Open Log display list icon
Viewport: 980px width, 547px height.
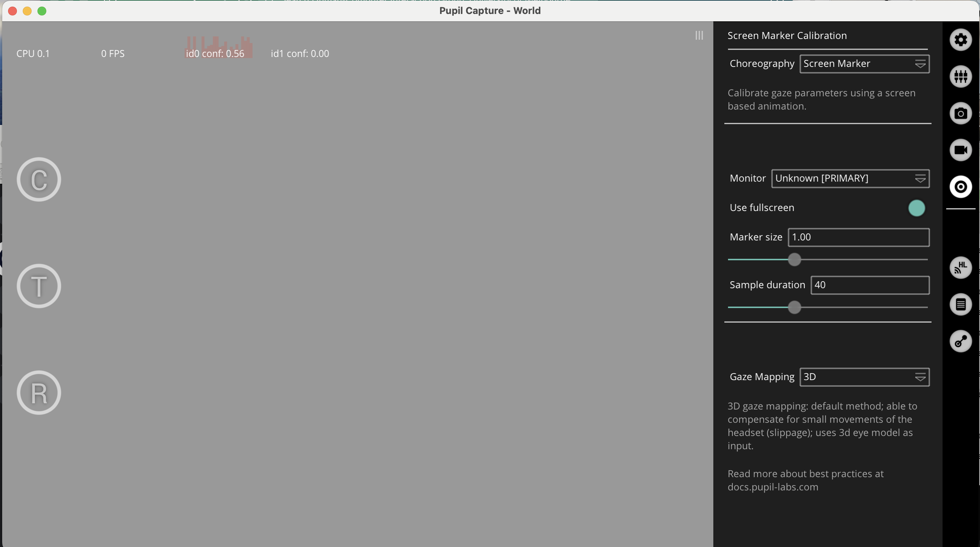961,304
